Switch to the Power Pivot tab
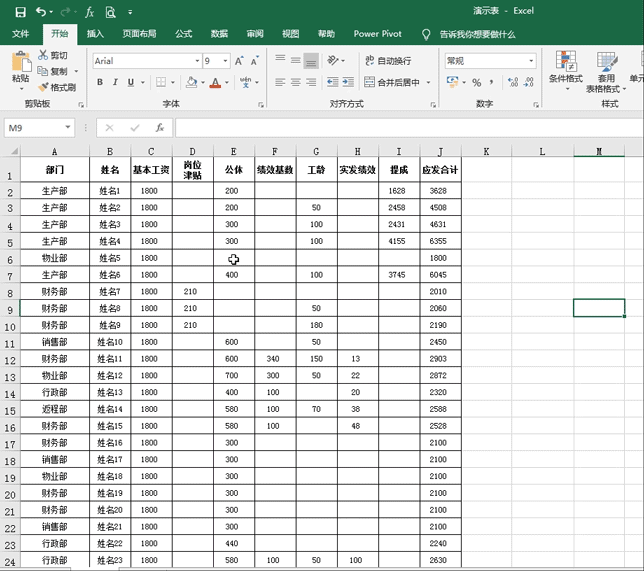 [377, 34]
